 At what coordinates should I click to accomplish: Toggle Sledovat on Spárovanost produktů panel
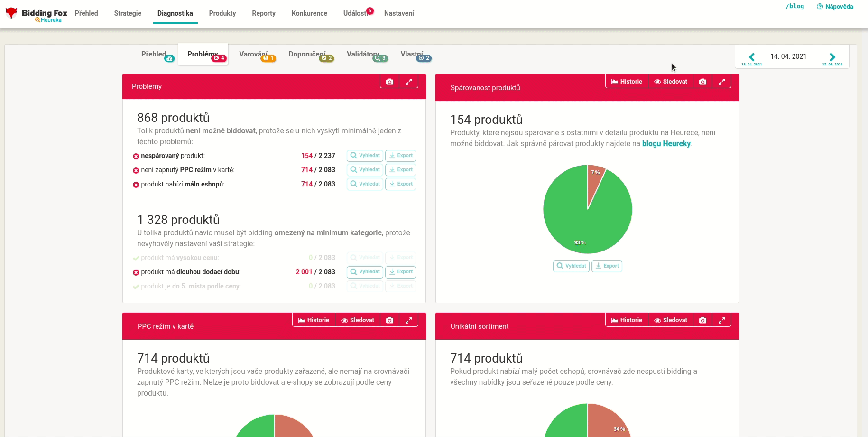pos(671,82)
